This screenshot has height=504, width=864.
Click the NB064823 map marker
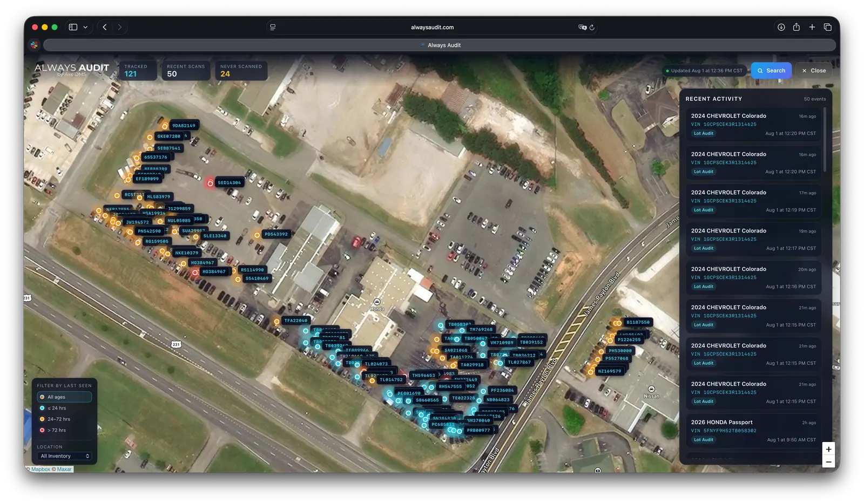[x=479, y=400]
